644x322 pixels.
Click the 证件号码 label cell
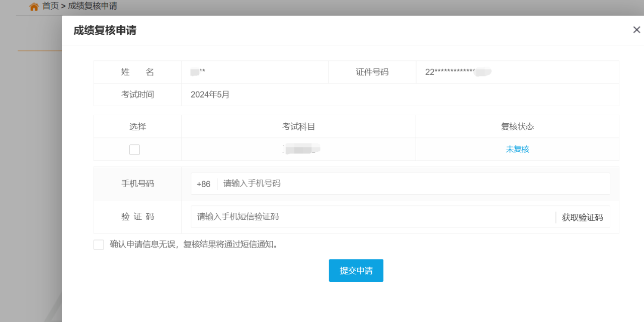(372, 72)
